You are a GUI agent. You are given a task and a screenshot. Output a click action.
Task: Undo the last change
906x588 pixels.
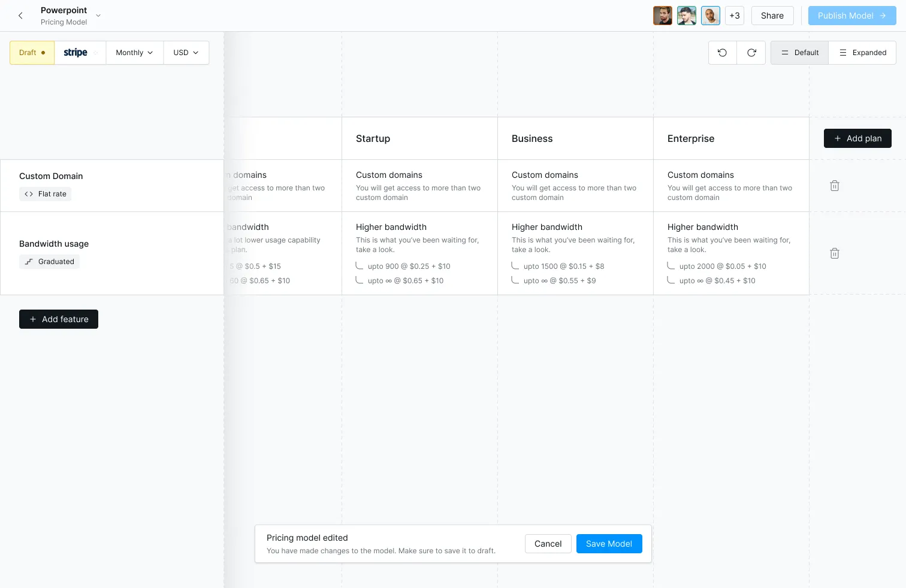click(722, 53)
